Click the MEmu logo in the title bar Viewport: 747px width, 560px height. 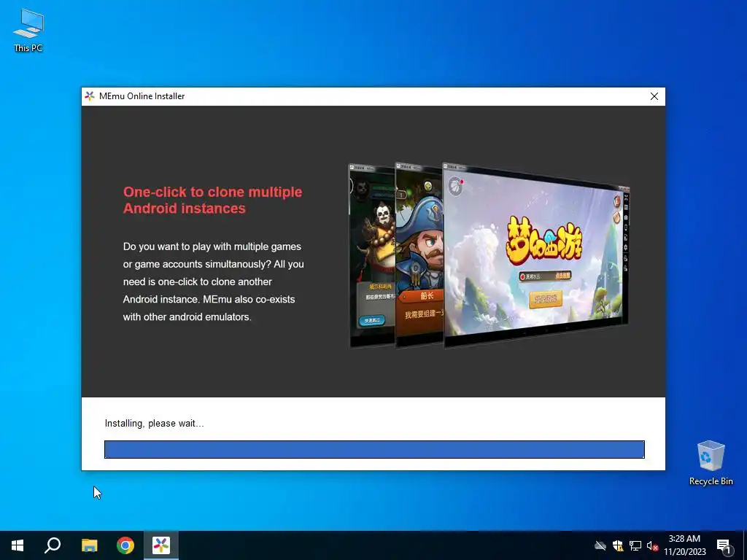90,96
